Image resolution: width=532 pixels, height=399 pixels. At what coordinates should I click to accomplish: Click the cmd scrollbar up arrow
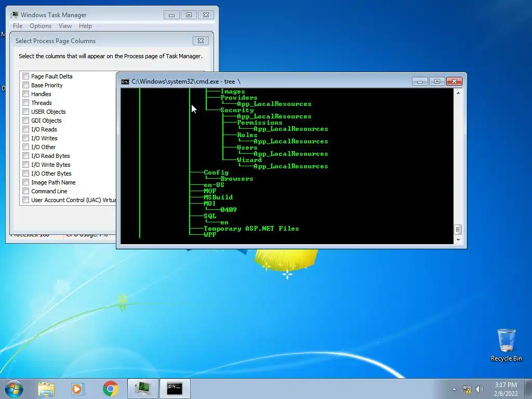[458, 92]
